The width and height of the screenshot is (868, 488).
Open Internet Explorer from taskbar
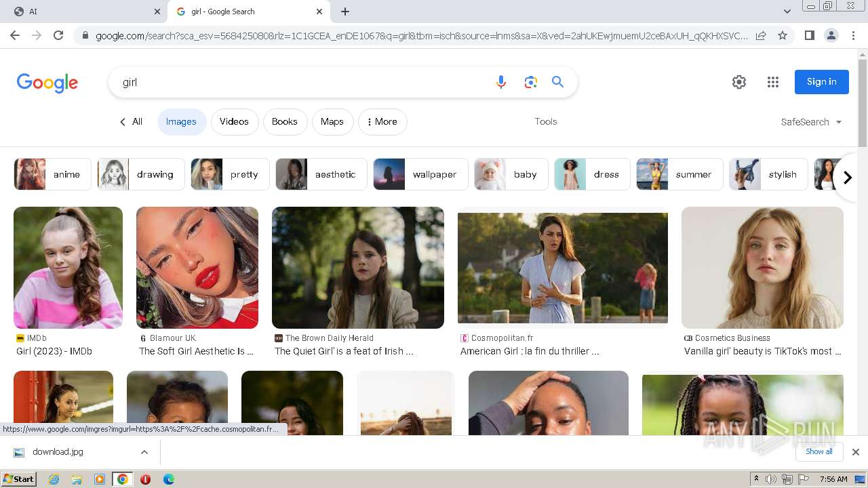click(54, 479)
